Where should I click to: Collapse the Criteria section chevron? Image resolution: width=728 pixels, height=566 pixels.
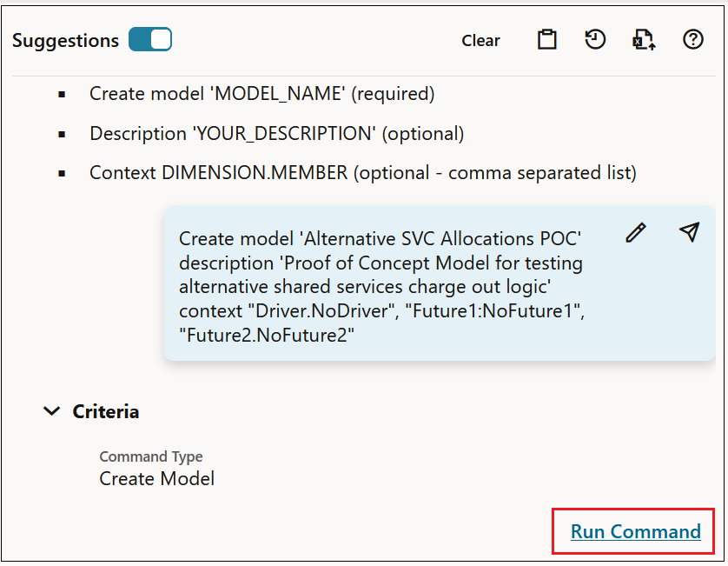52,411
